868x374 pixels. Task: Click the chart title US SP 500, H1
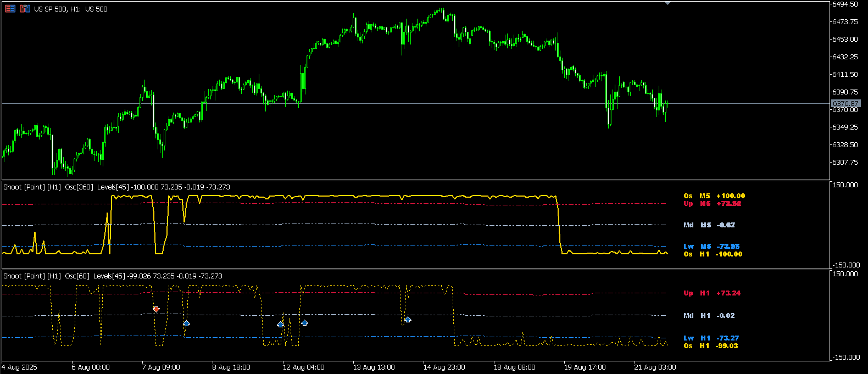(x=71, y=9)
